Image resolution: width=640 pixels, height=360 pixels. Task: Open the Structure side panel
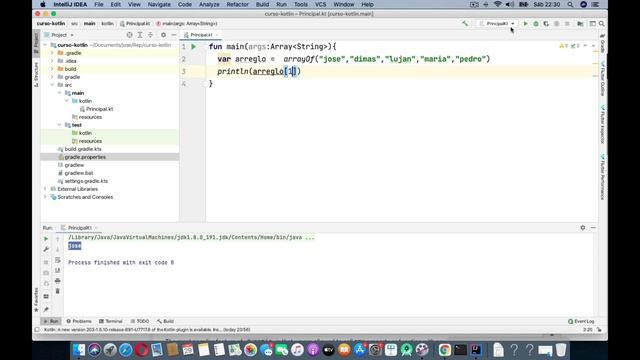[36, 75]
